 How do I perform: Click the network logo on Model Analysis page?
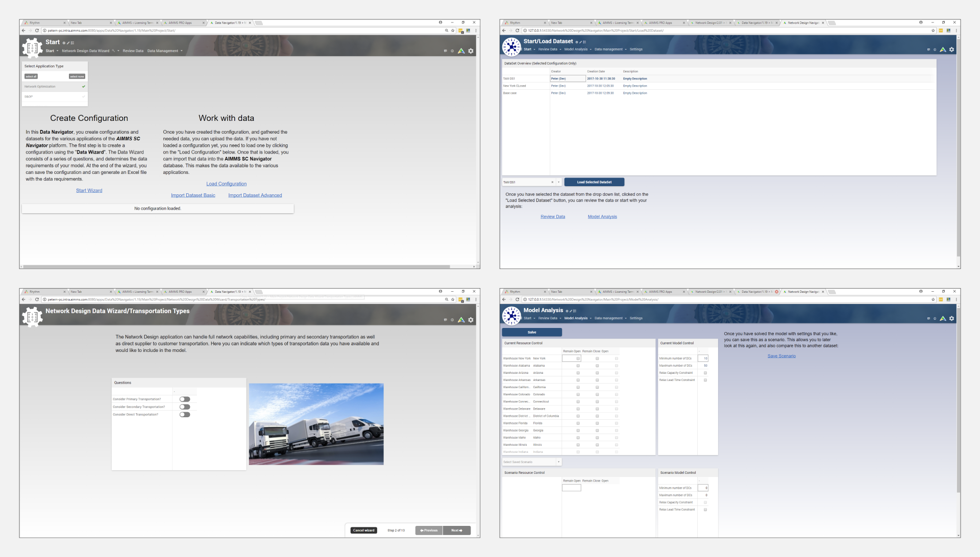point(511,316)
